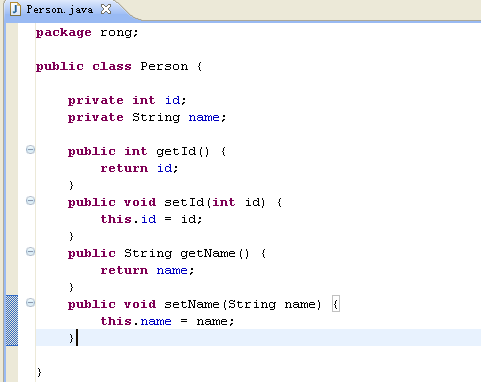Click highlighted opening brace after setName signature
Viewport: 481px width, 382px height.
pos(336,304)
